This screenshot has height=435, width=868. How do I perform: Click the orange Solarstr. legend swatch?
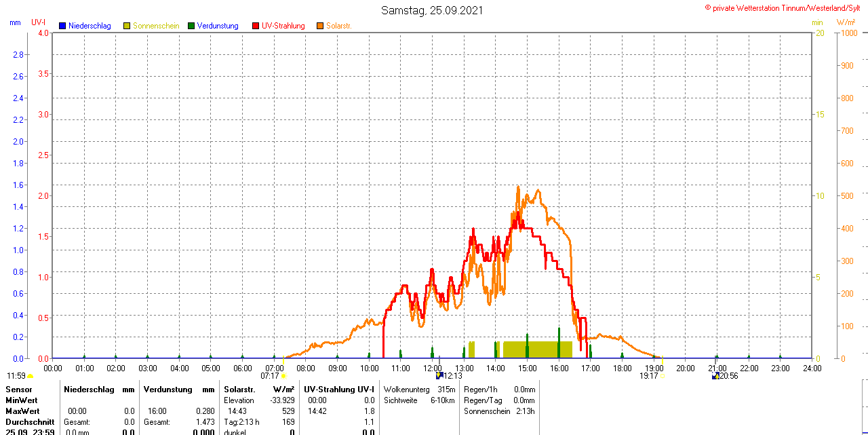(320, 26)
